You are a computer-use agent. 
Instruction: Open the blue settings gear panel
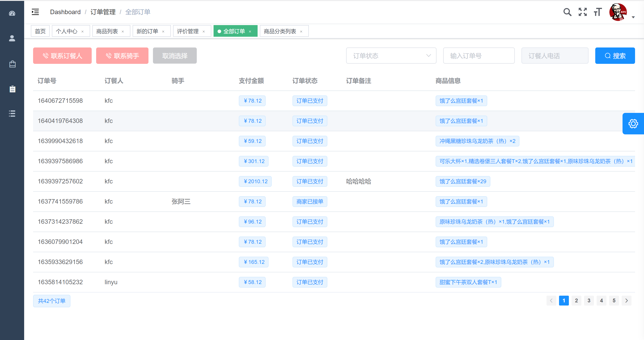coord(633,124)
